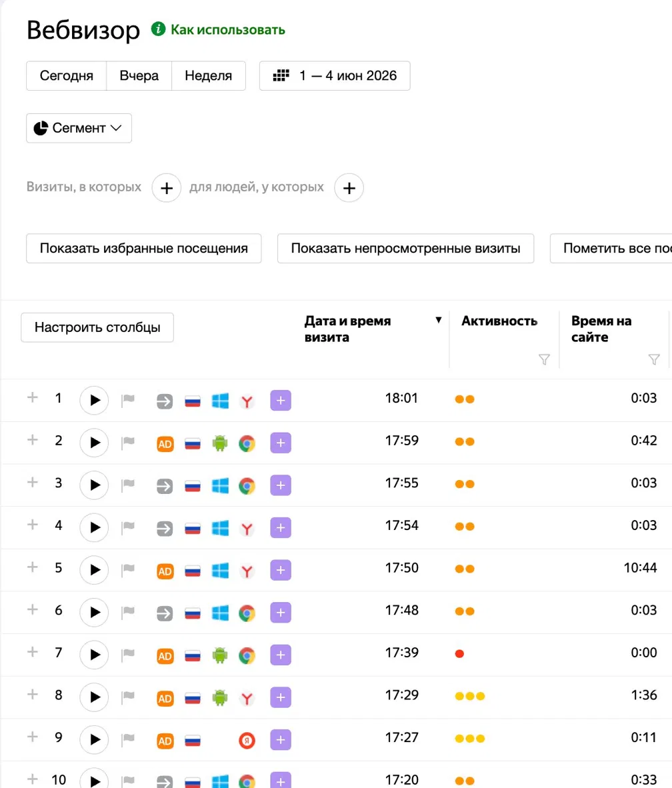Viewport: 672px width, 788px height.
Task: Expand visit row 3 details
Action: [33, 483]
